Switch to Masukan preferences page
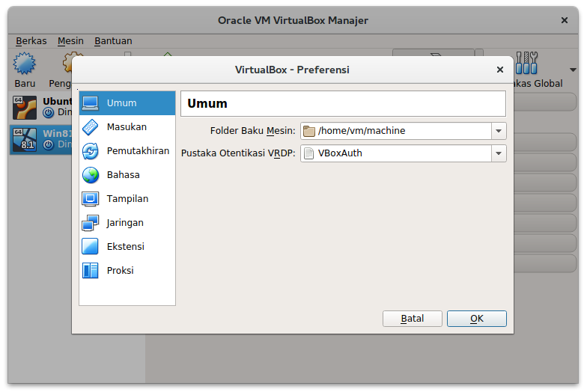The image size is (587, 392). click(x=127, y=127)
